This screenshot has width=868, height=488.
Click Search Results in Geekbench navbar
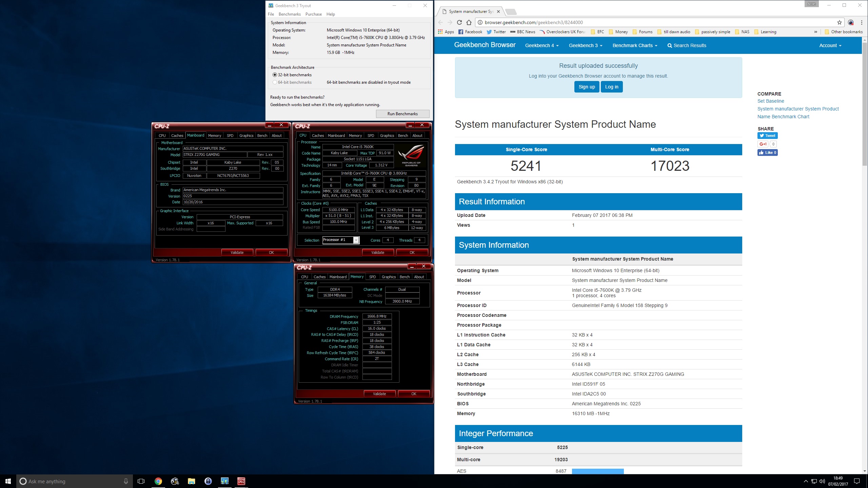click(687, 45)
